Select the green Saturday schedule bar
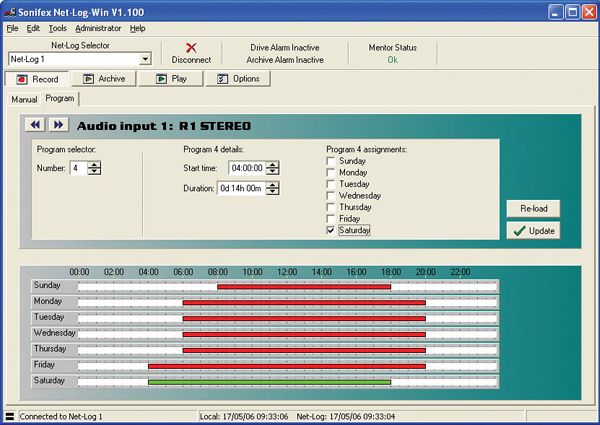600x425 pixels. [x=269, y=381]
